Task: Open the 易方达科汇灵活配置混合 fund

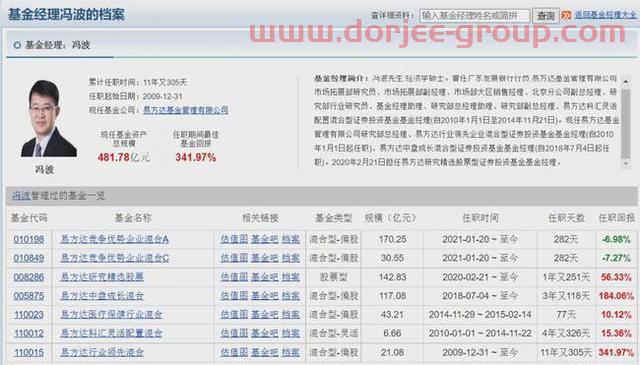Action: [x=111, y=333]
